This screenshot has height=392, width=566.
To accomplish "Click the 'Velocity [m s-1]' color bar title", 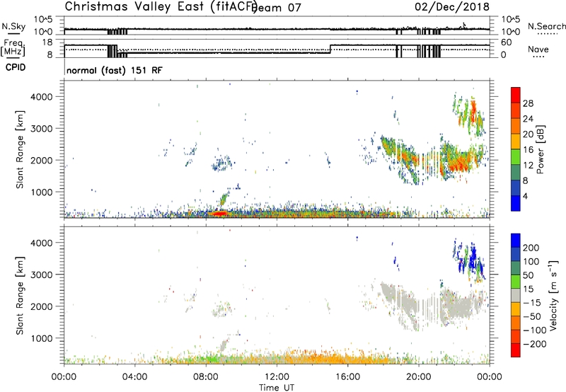I will [x=553, y=296].
